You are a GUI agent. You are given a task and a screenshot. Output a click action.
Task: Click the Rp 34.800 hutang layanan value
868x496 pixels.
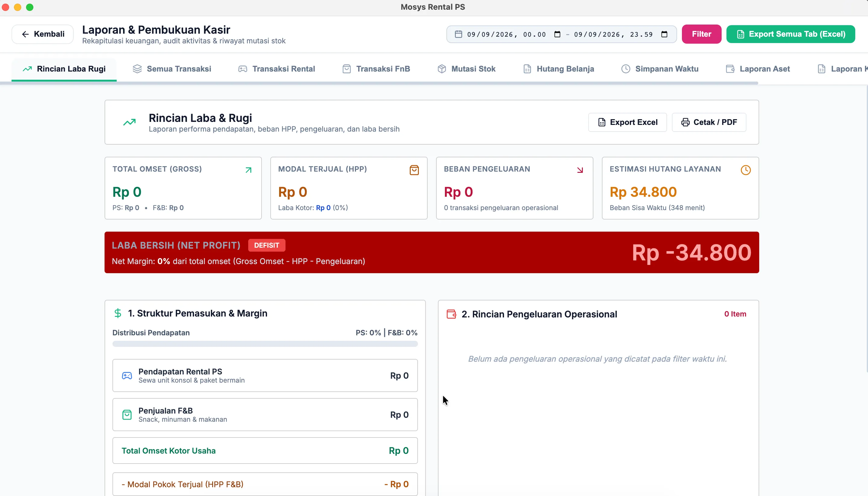[643, 192]
